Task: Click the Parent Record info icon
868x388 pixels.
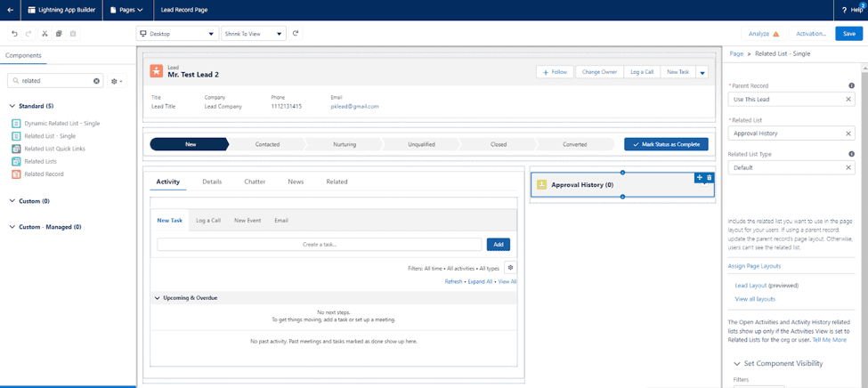Action: (x=851, y=85)
